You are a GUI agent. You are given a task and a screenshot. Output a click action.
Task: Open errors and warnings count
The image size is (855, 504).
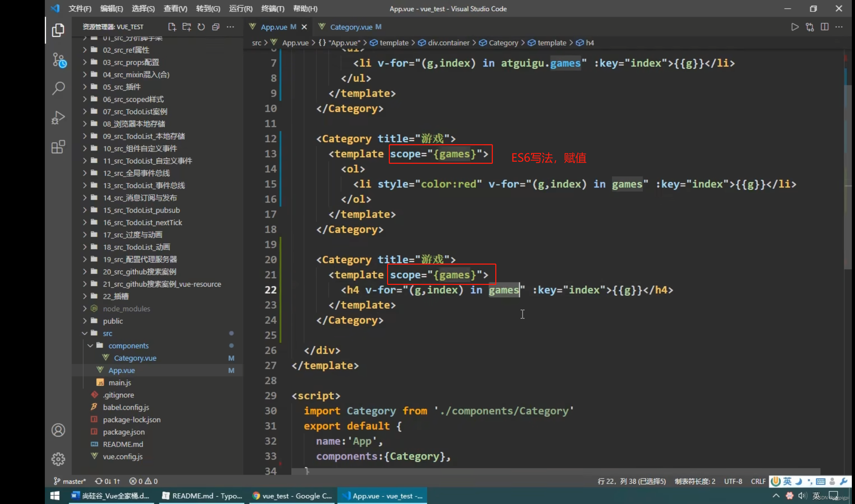tap(144, 481)
